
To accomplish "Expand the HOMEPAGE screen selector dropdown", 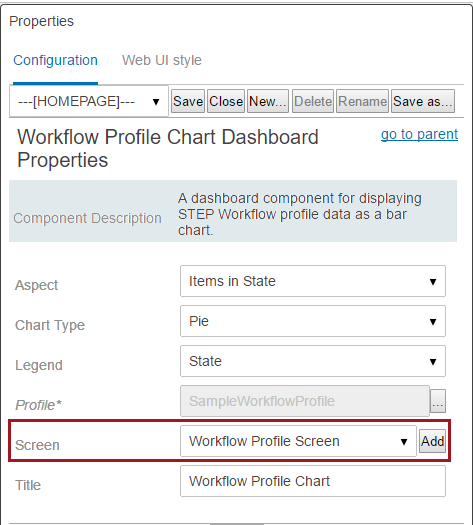I will 89,101.
